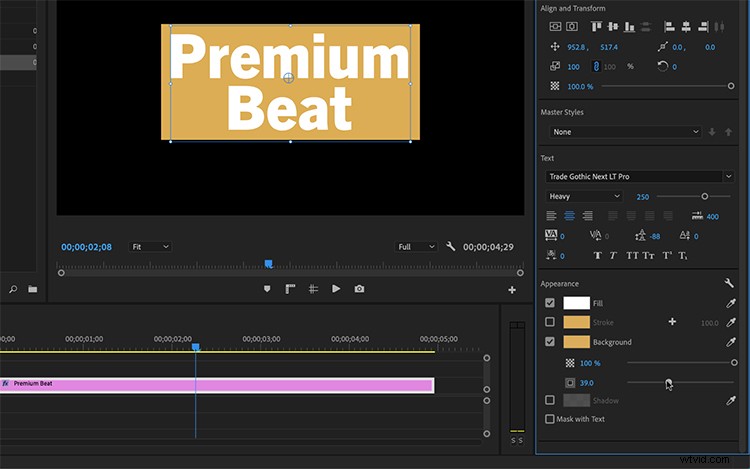Align layer vertical centers
Viewport: 750px width, 469px height.
click(613, 27)
